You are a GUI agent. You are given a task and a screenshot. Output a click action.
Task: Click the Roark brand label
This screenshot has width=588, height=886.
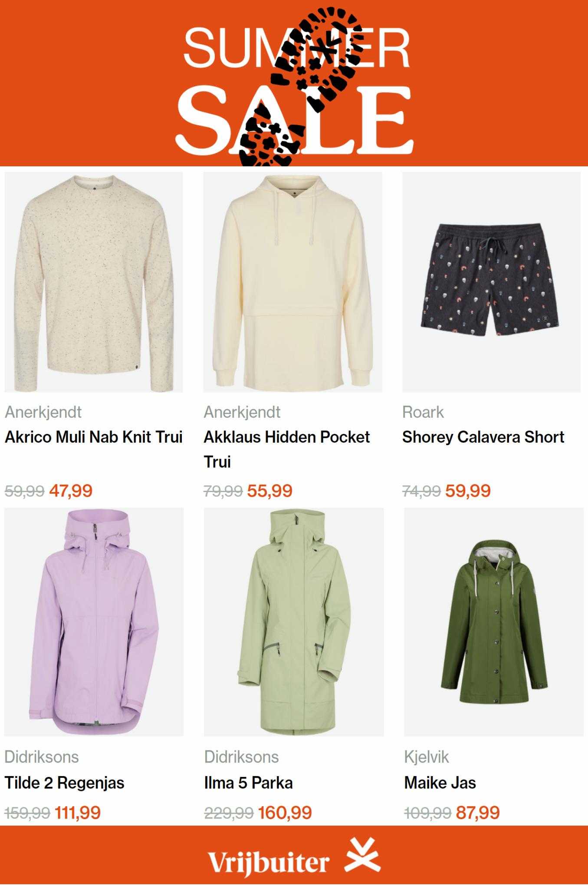(423, 412)
